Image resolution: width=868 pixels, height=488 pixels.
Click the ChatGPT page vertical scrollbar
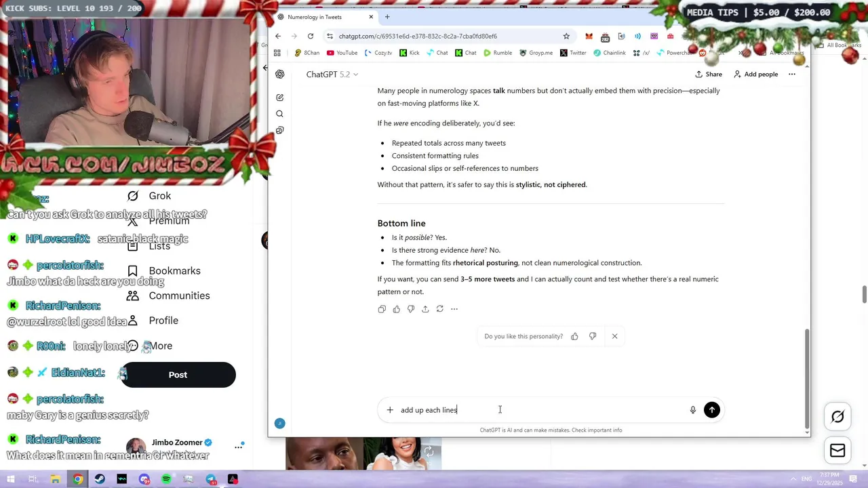click(x=806, y=380)
